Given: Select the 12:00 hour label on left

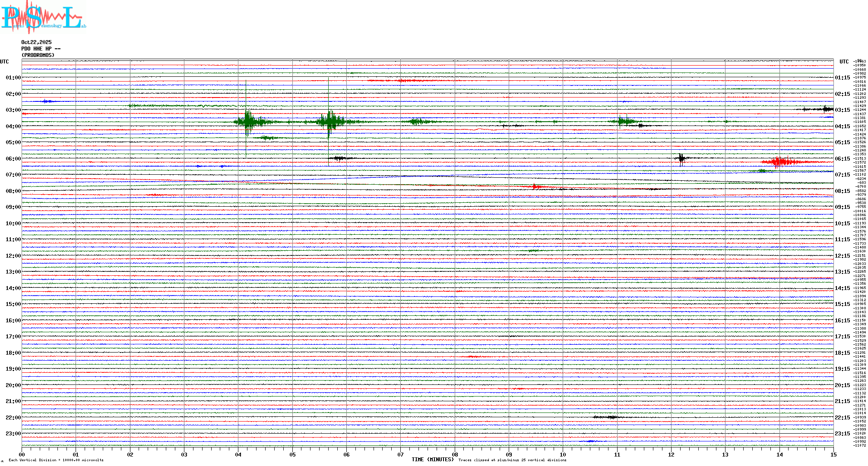Looking at the screenshot, I should pyautogui.click(x=13, y=256).
